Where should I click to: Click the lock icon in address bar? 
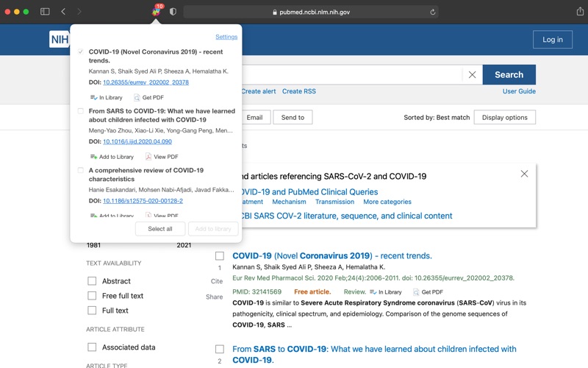(x=274, y=12)
